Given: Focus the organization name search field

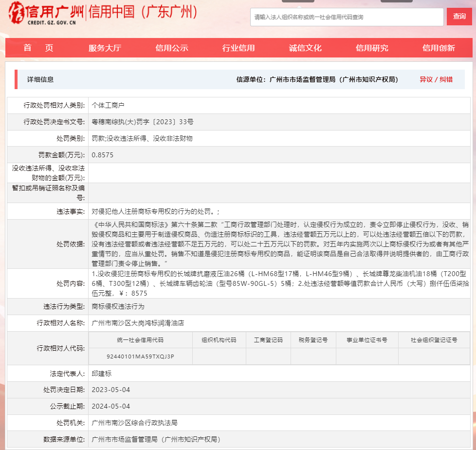Looking at the screenshot, I should point(348,17).
